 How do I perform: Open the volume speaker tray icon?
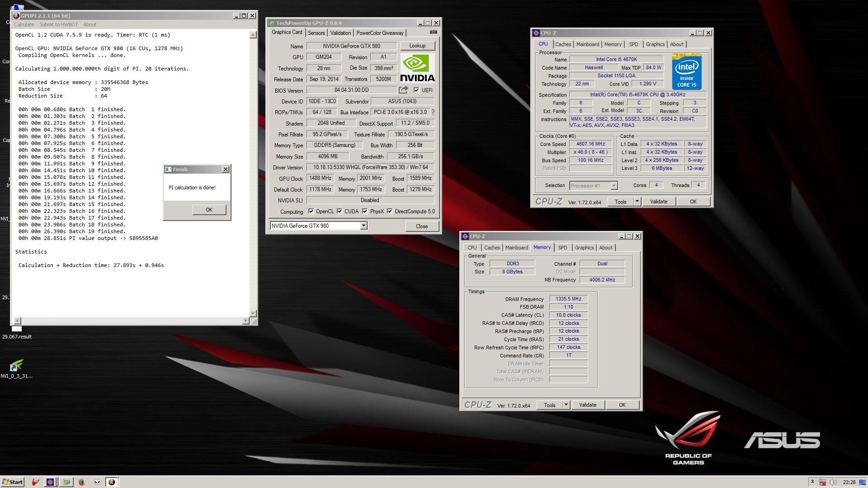833,482
